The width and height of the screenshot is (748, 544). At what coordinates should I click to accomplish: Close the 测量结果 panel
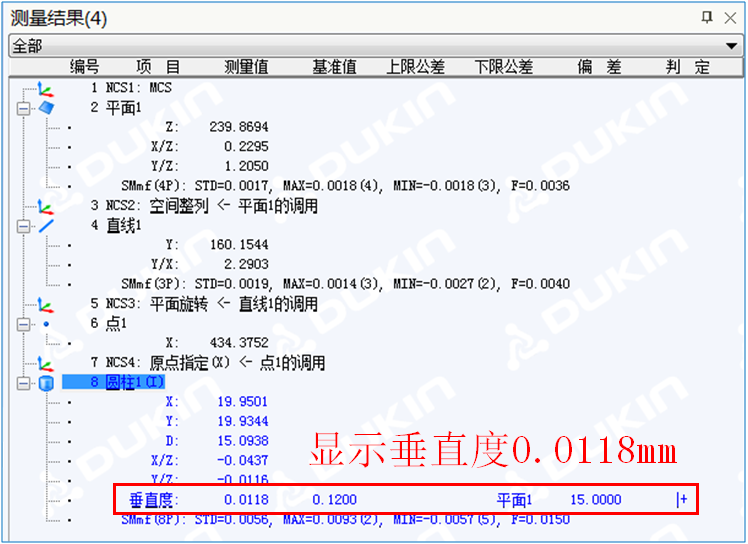(x=731, y=17)
